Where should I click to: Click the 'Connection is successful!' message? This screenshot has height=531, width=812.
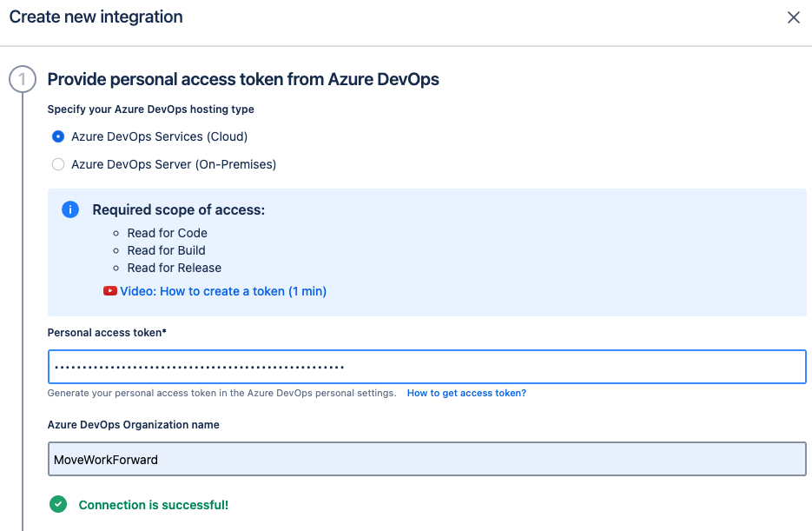click(154, 505)
